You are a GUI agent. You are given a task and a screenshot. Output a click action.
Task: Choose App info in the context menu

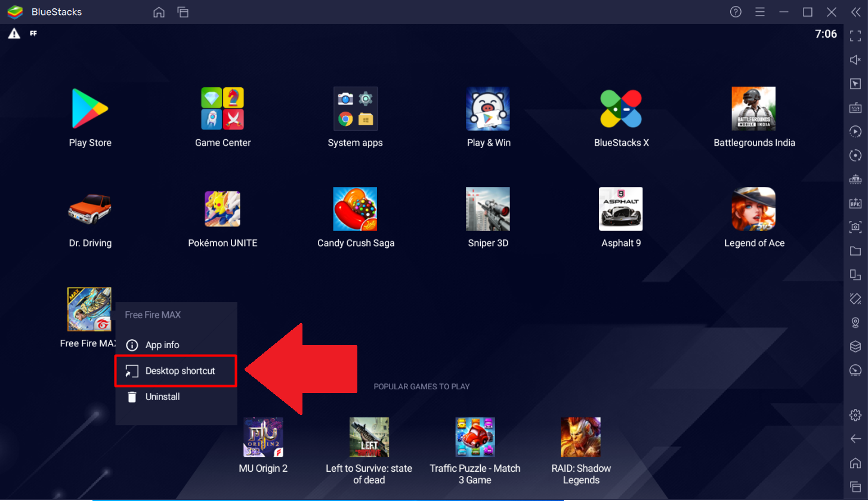click(176, 345)
